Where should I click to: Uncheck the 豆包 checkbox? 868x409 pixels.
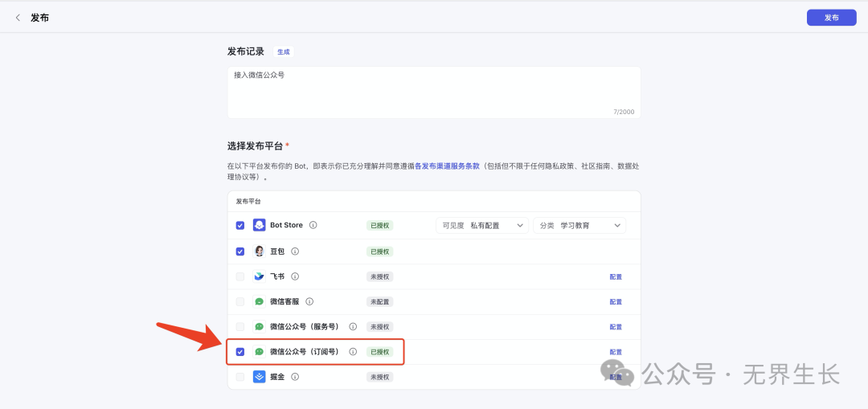pos(240,252)
